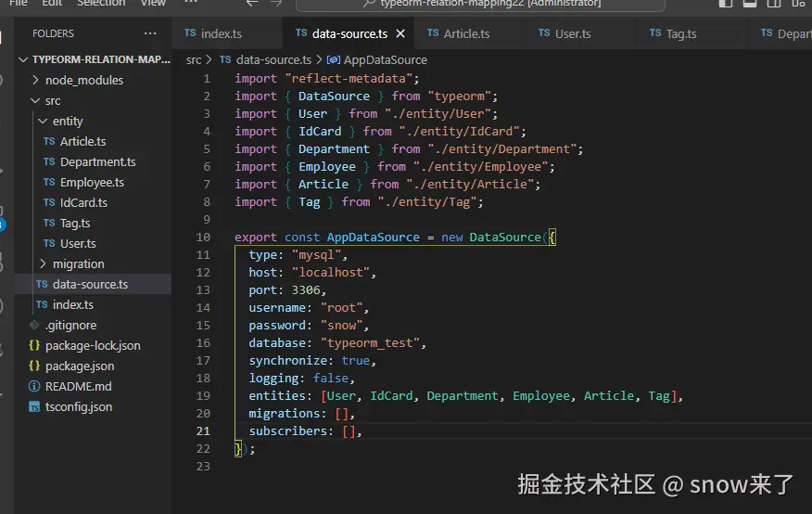Click the logging value false
The height and width of the screenshot is (514, 812).
click(x=330, y=379)
